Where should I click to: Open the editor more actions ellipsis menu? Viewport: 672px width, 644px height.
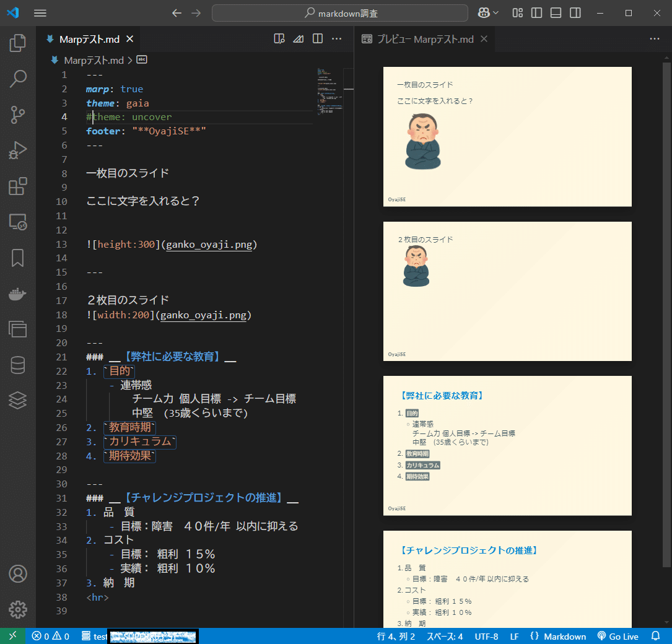[337, 38]
